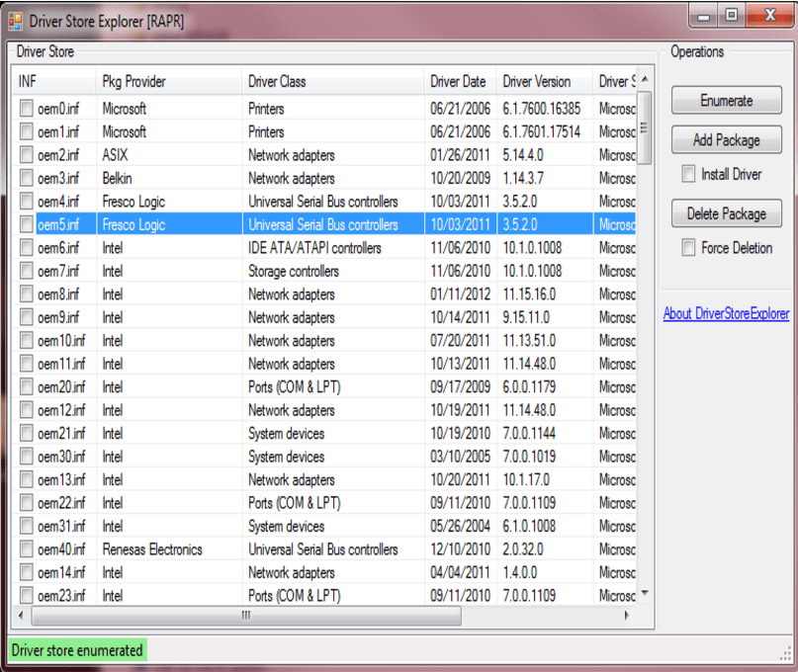The height and width of the screenshot is (672, 798).
Task: Click the vertical scrollbar thumb
Action: pos(645,127)
